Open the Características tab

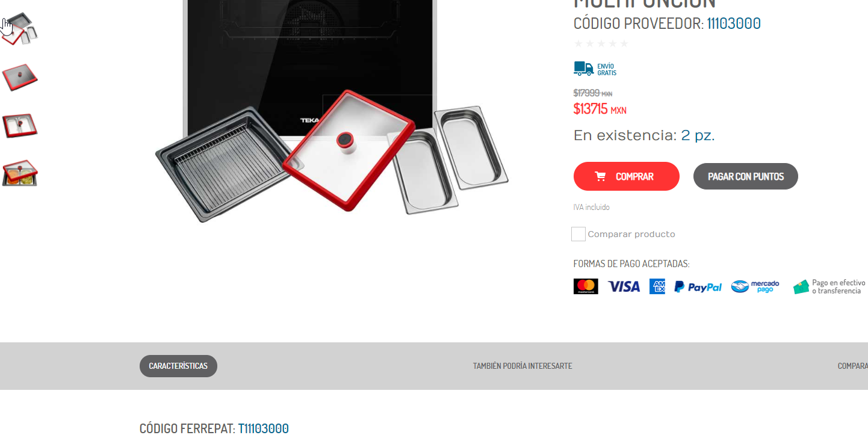tap(178, 366)
